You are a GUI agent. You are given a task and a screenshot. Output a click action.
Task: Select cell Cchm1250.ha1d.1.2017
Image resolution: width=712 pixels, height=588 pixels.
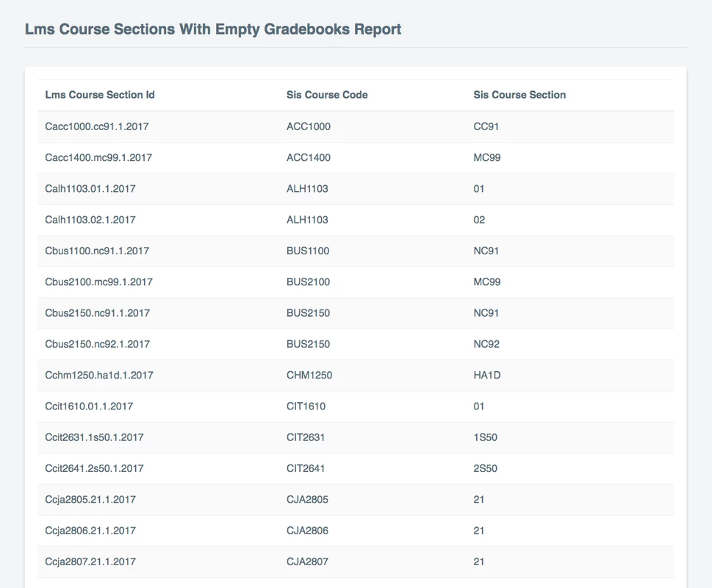99,376
